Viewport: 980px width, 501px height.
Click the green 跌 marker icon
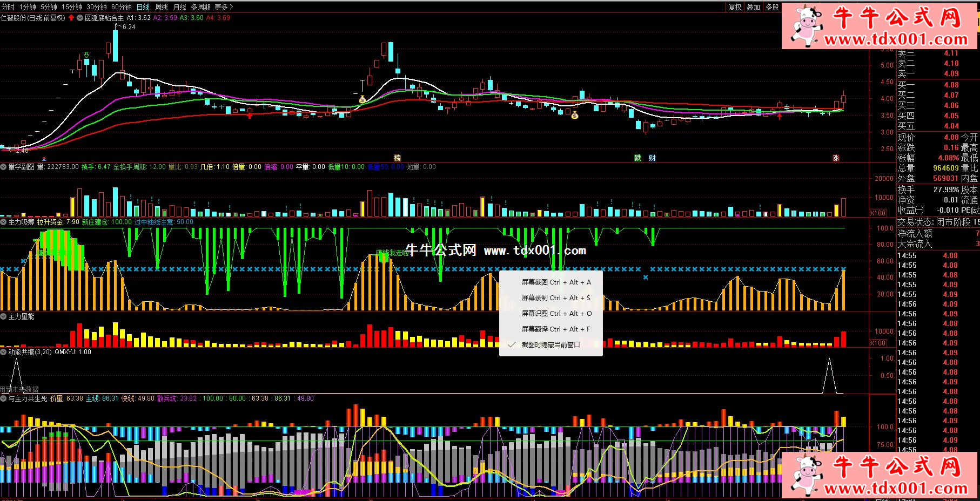638,158
